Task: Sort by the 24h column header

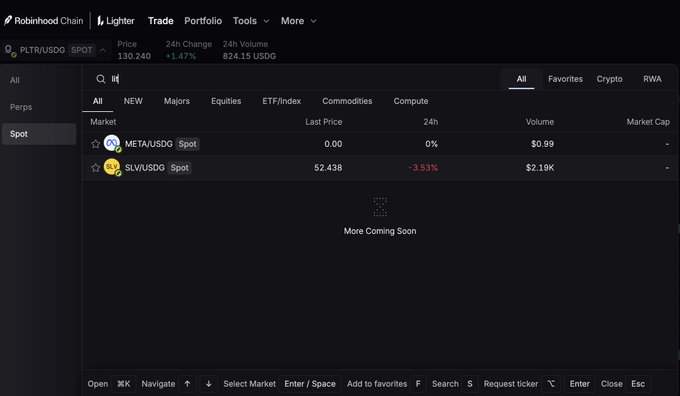Action: coord(431,122)
